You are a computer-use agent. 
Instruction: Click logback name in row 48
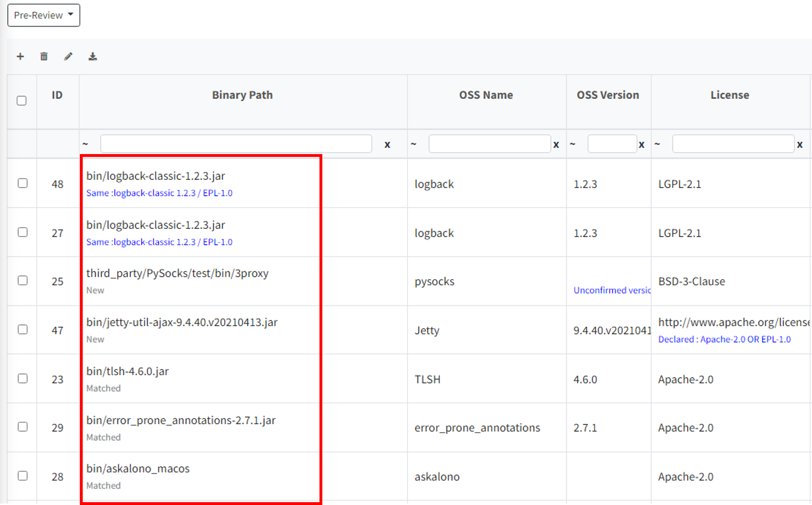click(434, 185)
